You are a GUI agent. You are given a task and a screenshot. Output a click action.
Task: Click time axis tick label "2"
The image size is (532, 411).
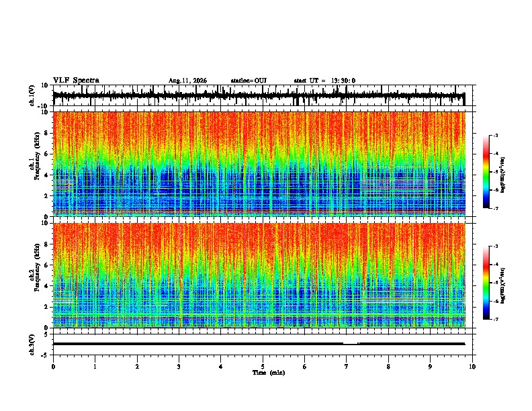pyautogui.click(x=137, y=367)
